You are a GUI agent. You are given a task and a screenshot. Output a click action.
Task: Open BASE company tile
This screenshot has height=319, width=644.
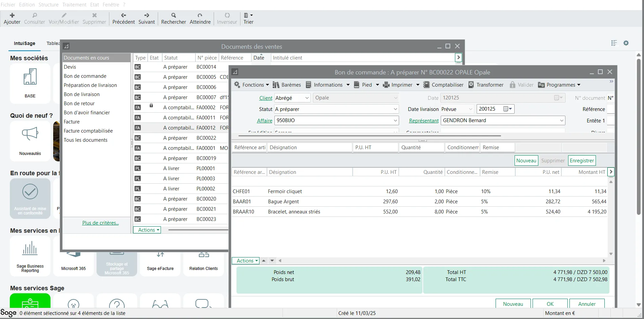30,84
